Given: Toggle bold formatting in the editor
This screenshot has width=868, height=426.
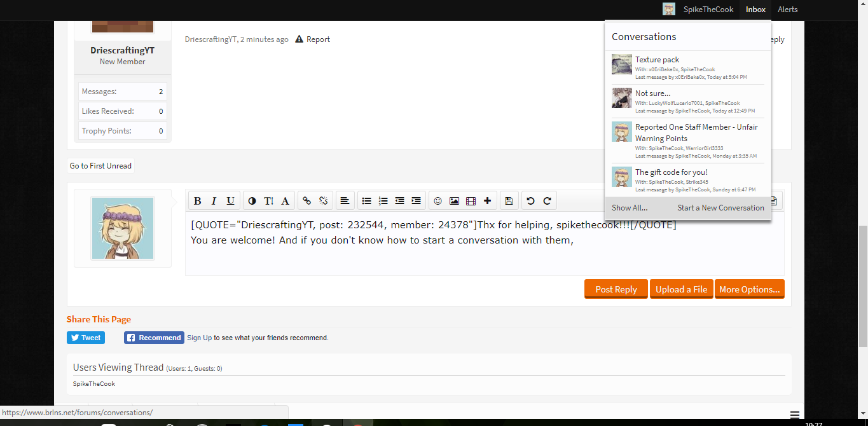Looking at the screenshot, I should [x=197, y=201].
